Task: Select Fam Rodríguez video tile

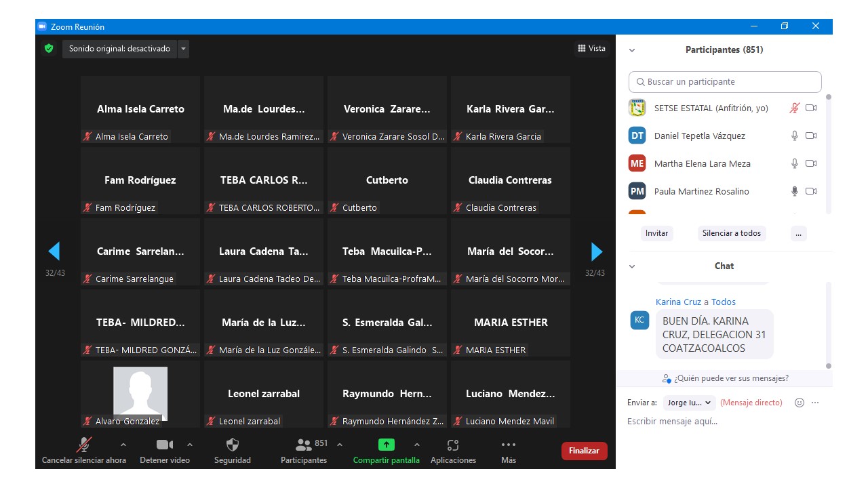Action: [140, 180]
